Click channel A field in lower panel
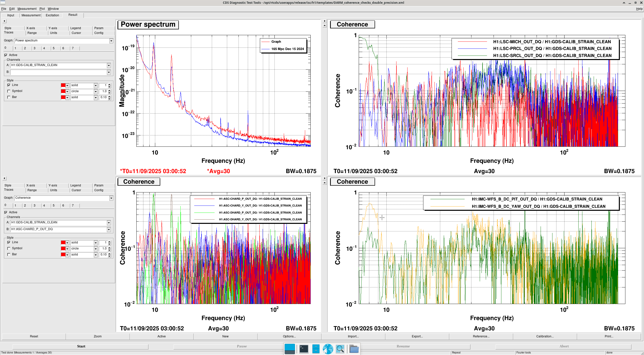 [x=58, y=222]
